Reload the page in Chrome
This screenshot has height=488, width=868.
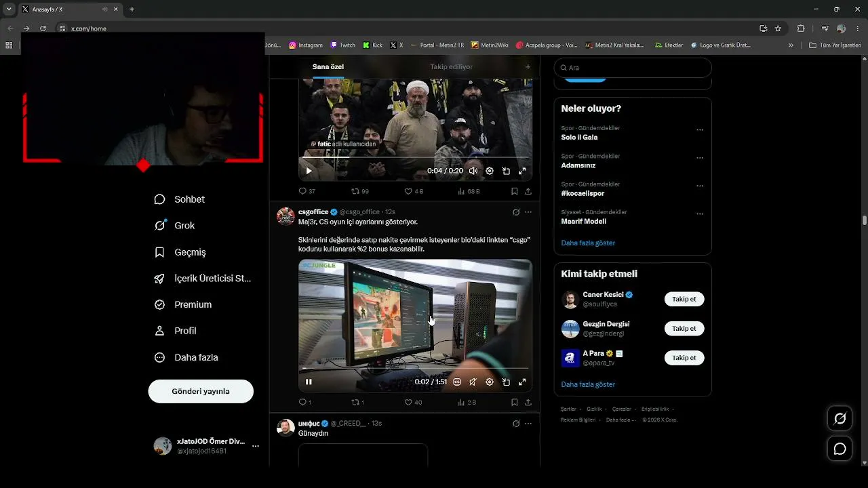[43, 28]
